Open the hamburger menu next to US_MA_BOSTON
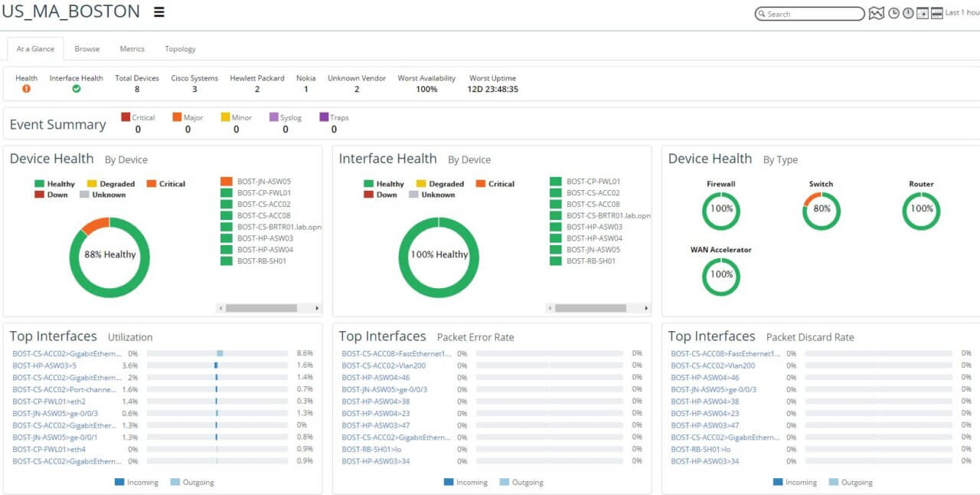980x495 pixels. click(159, 12)
